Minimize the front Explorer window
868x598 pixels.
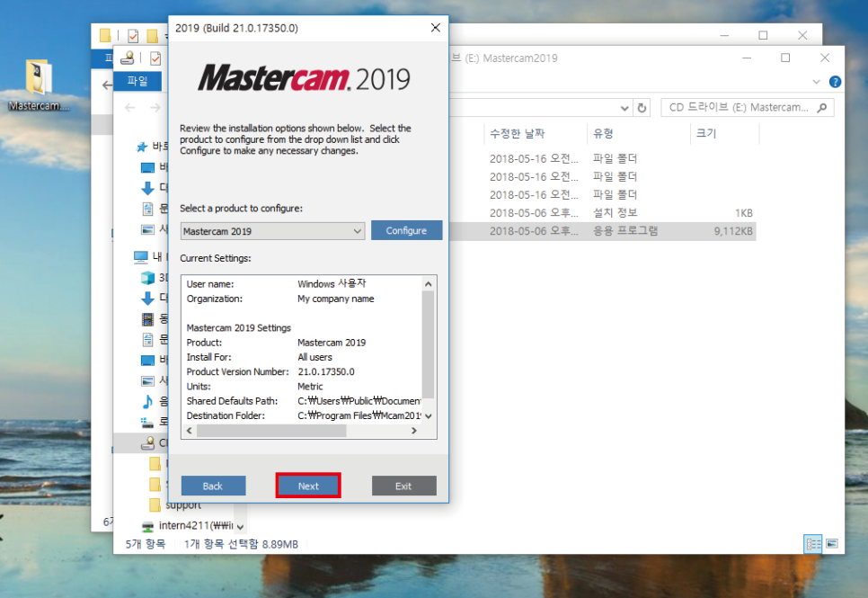(x=747, y=58)
